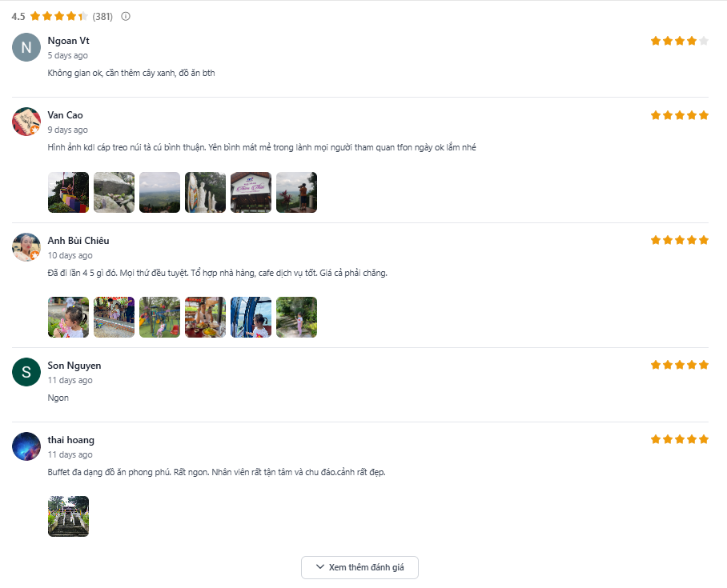
Task: Click the 4.5 overall star rating
Action: pyautogui.click(x=59, y=16)
